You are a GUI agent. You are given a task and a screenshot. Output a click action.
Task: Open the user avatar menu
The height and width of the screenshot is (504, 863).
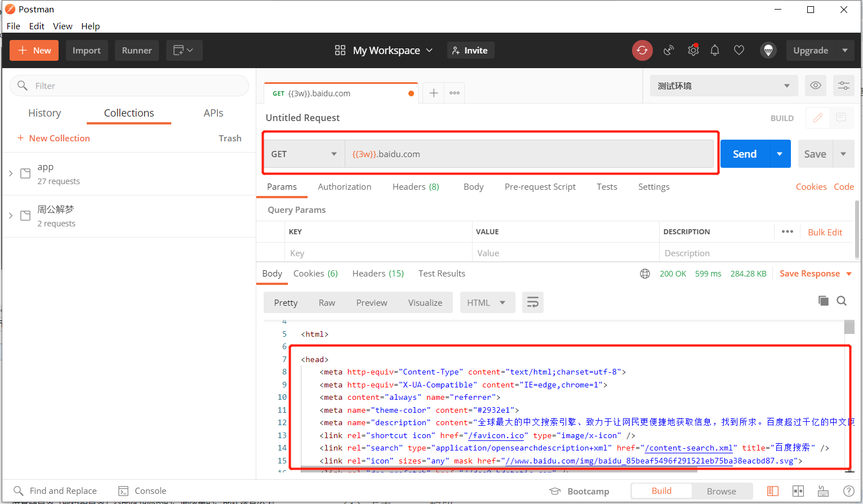768,50
